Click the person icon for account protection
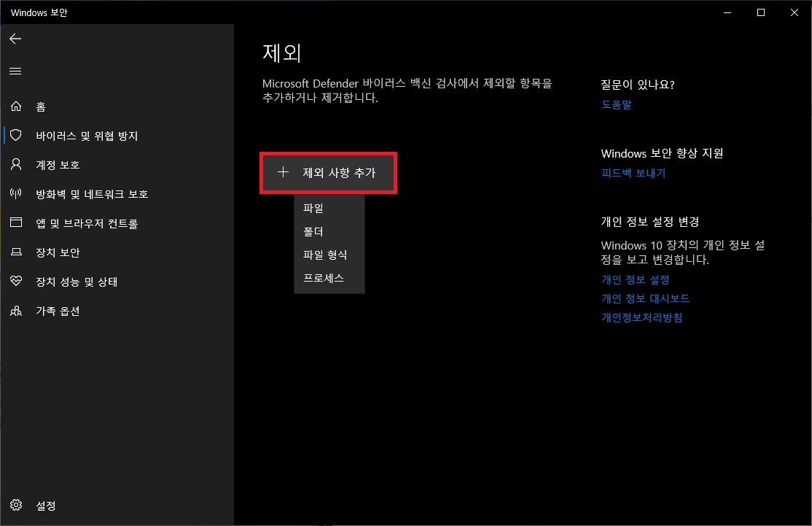The image size is (812, 526). (16, 164)
